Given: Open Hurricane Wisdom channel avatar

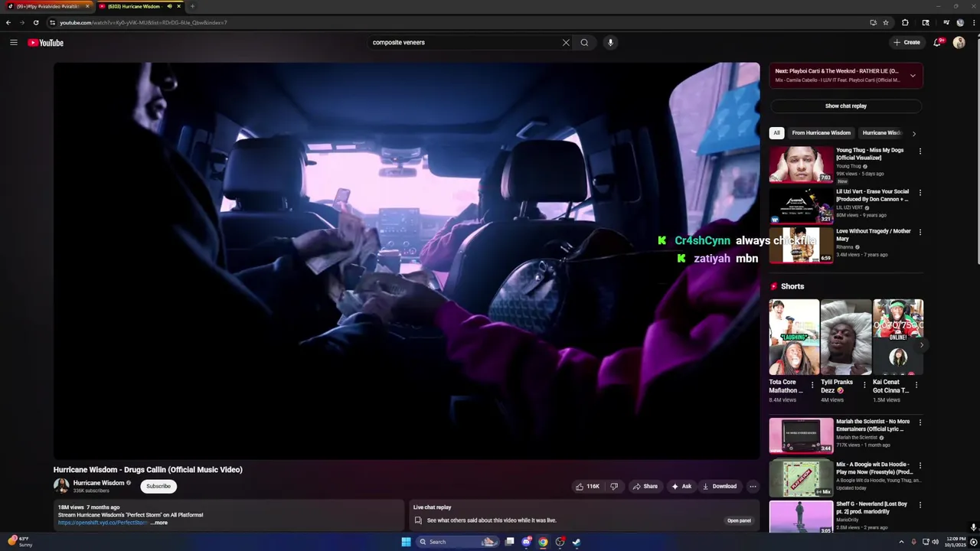Looking at the screenshot, I should pyautogui.click(x=61, y=486).
